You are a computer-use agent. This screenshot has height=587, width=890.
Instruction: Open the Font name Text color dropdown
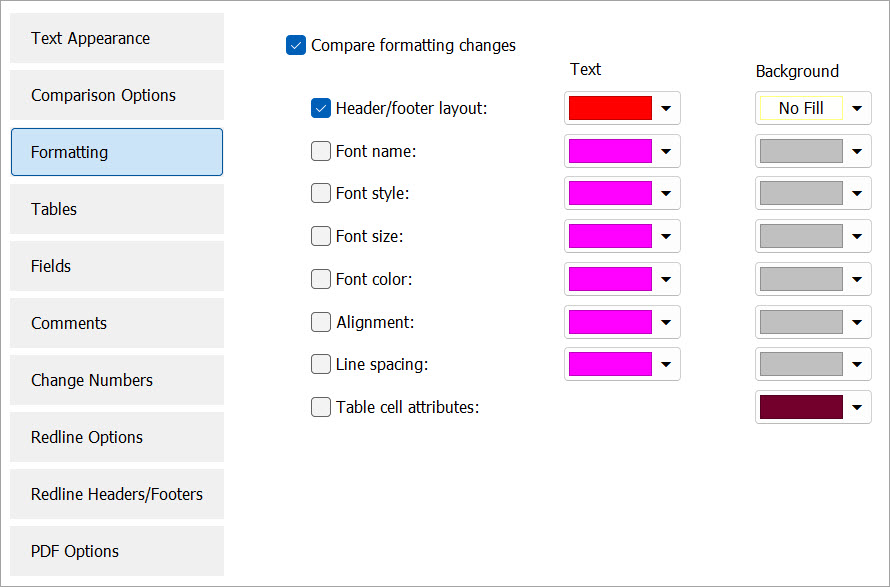pyautogui.click(x=666, y=151)
